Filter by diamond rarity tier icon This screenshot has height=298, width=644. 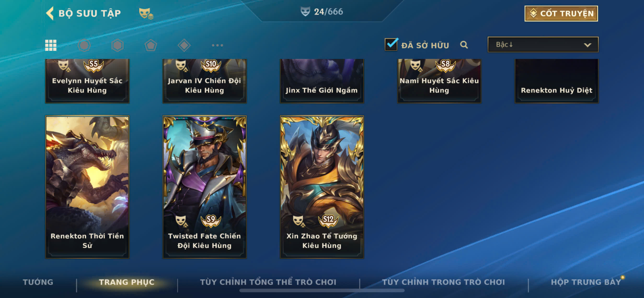pos(184,45)
